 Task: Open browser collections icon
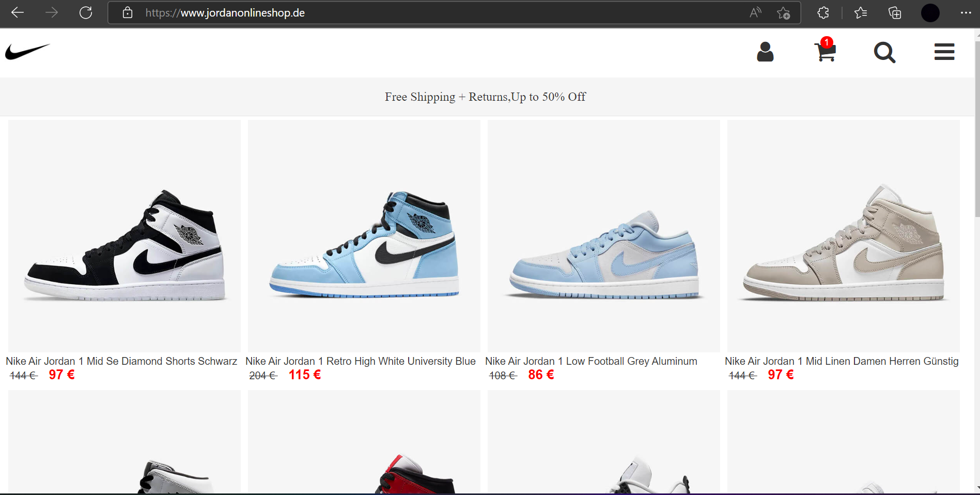coord(895,13)
